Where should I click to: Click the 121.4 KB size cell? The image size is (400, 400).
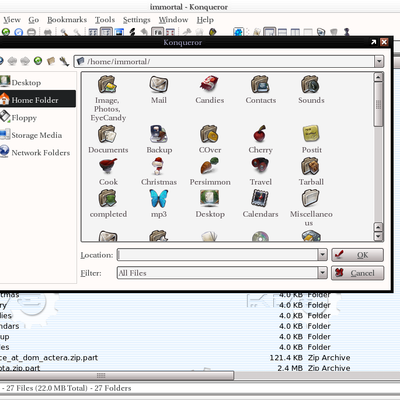(x=286, y=358)
